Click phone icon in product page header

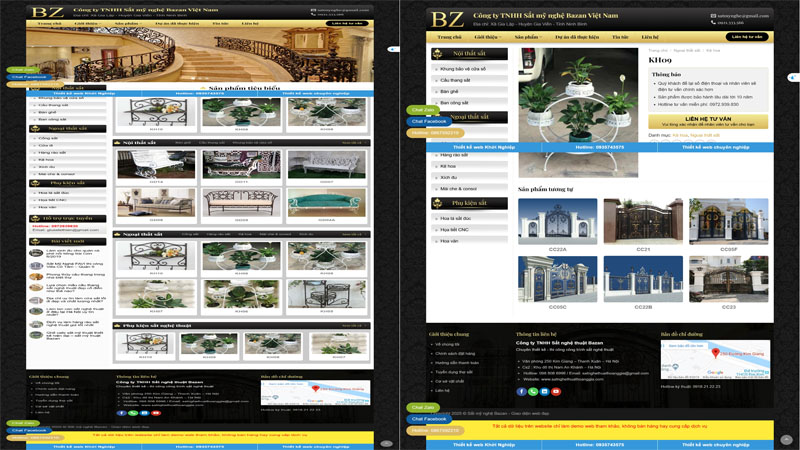click(713, 22)
